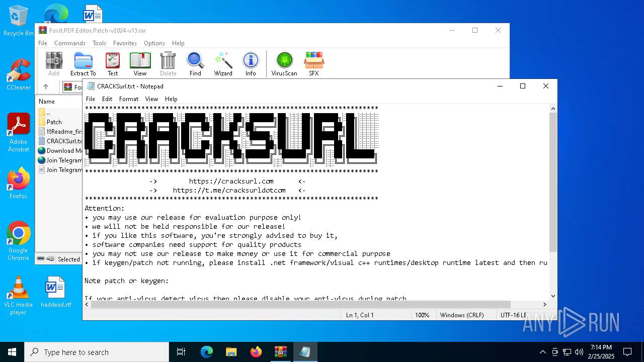The width and height of the screenshot is (644, 362).
Task: Click the Windows Start button
Action: coord(12,352)
